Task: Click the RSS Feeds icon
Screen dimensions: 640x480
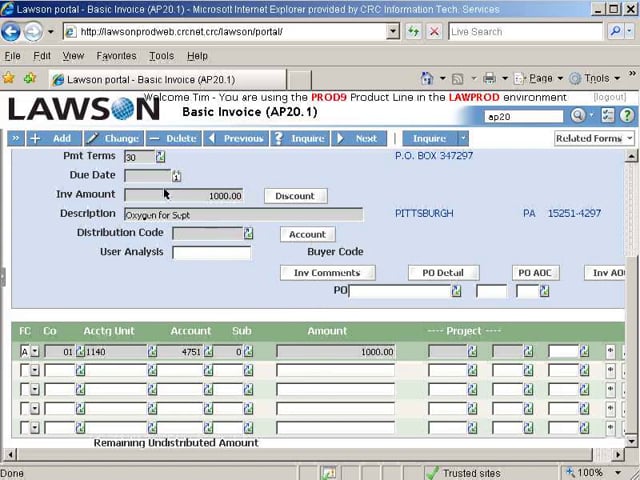Action: 458,78
